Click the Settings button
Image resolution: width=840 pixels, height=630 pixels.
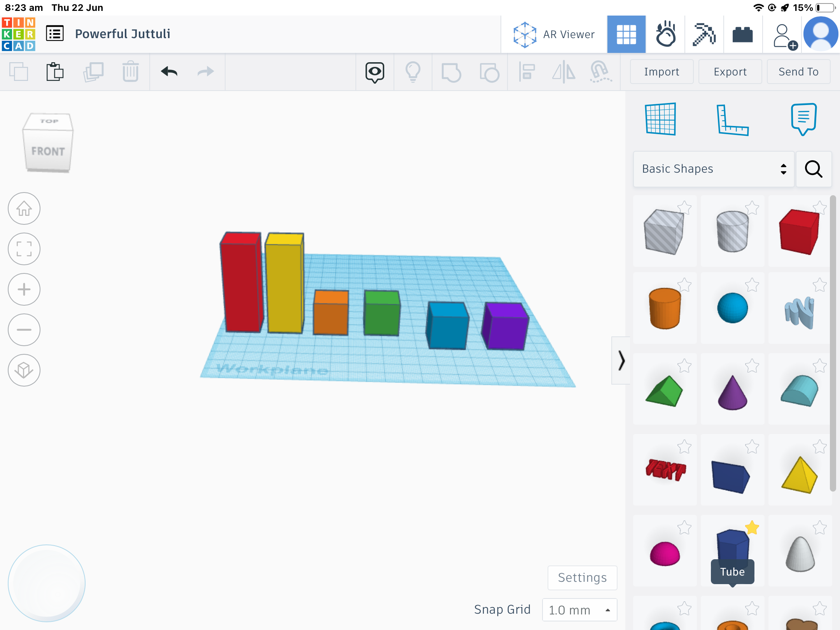(582, 577)
